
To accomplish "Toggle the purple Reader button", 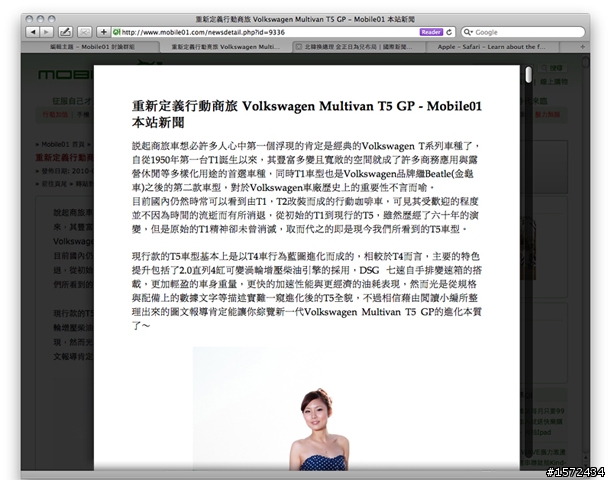I will (x=431, y=32).
